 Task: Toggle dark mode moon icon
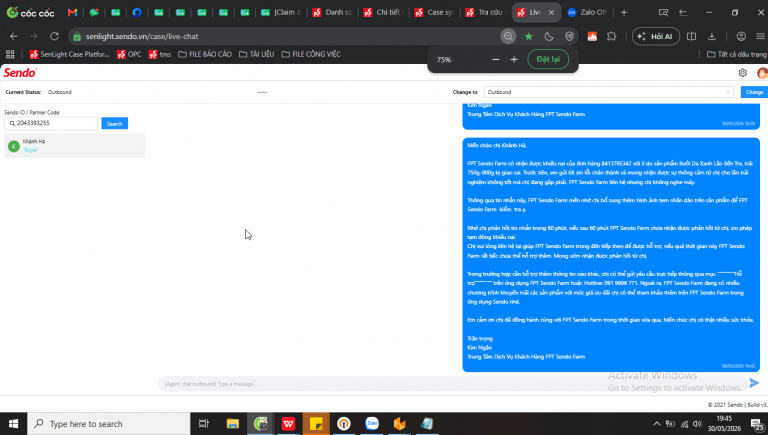pyautogui.click(x=549, y=36)
